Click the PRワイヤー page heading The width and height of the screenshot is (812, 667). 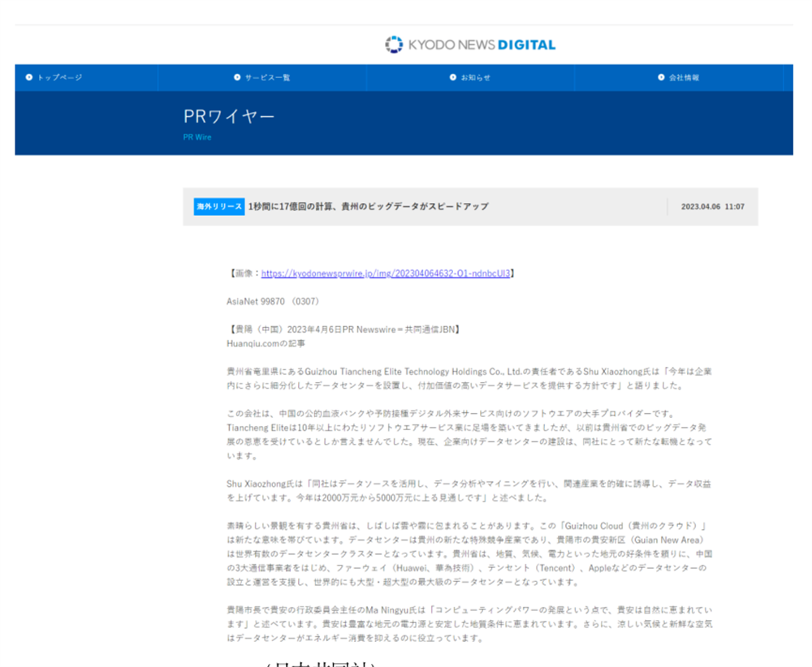click(229, 117)
